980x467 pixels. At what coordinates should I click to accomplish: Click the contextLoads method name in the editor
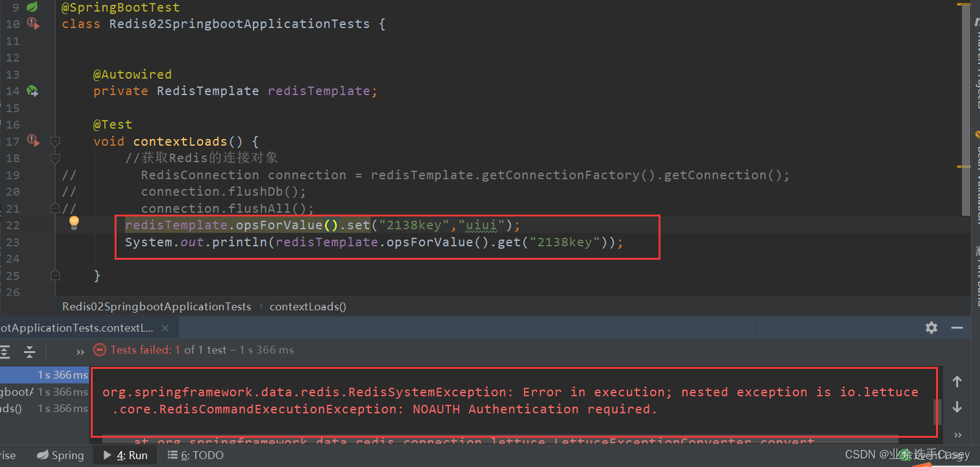tap(180, 141)
